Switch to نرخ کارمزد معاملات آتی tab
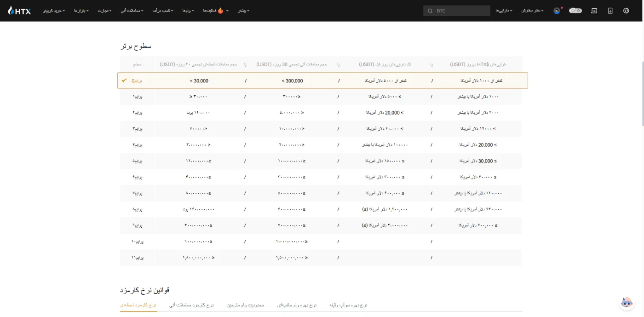Image resolution: width=644 pixels, height=317 pixels. (x=191, y=305)
